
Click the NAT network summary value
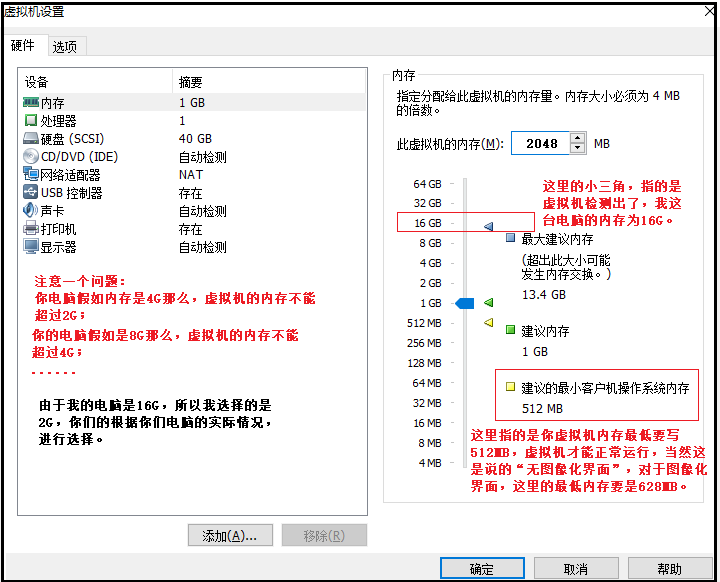[191, 175]
